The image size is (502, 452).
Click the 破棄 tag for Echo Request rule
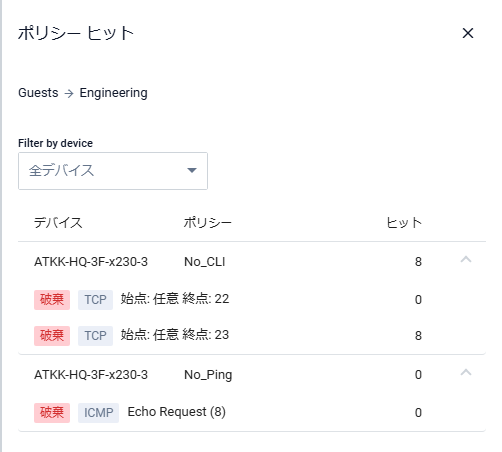tap(52, 413)
